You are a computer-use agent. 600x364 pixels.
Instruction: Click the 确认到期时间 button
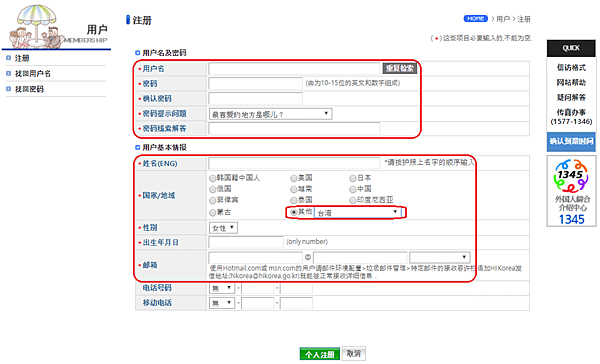point(571,142)
